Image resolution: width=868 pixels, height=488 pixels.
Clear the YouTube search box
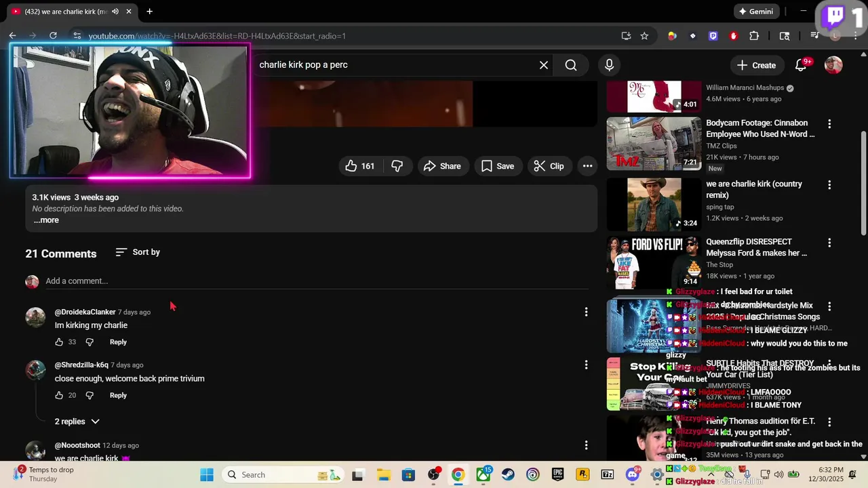(x=543, y=65)
